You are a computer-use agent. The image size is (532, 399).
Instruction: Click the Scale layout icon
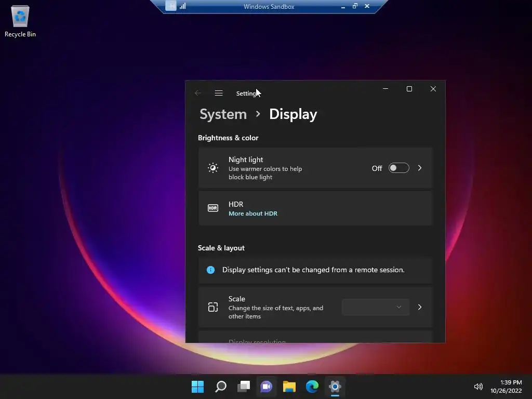[212, 307]
